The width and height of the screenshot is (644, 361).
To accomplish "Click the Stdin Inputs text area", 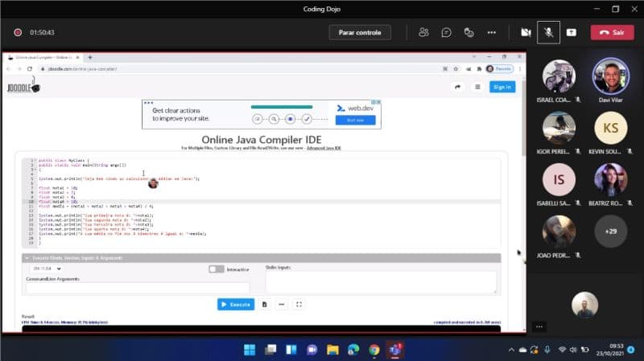I will point(381,282).
